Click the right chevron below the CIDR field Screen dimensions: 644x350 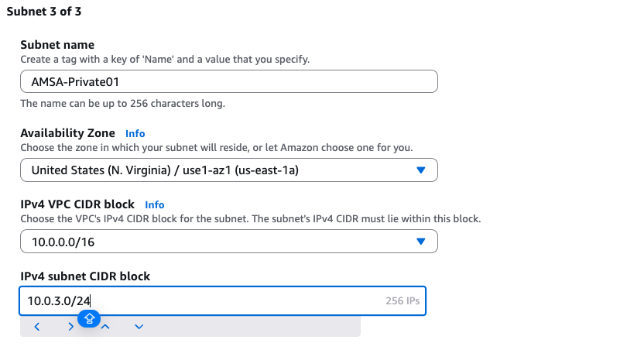(70, 327)
